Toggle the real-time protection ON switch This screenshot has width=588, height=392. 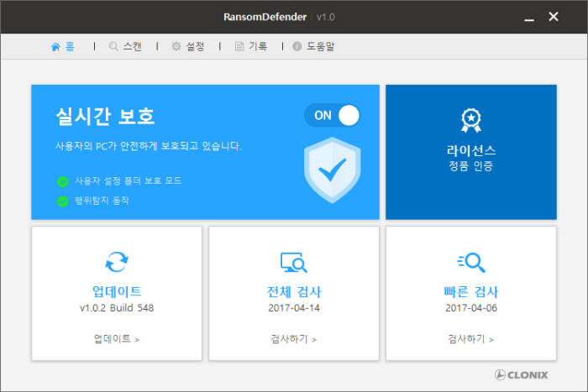(x=333, y=116)
